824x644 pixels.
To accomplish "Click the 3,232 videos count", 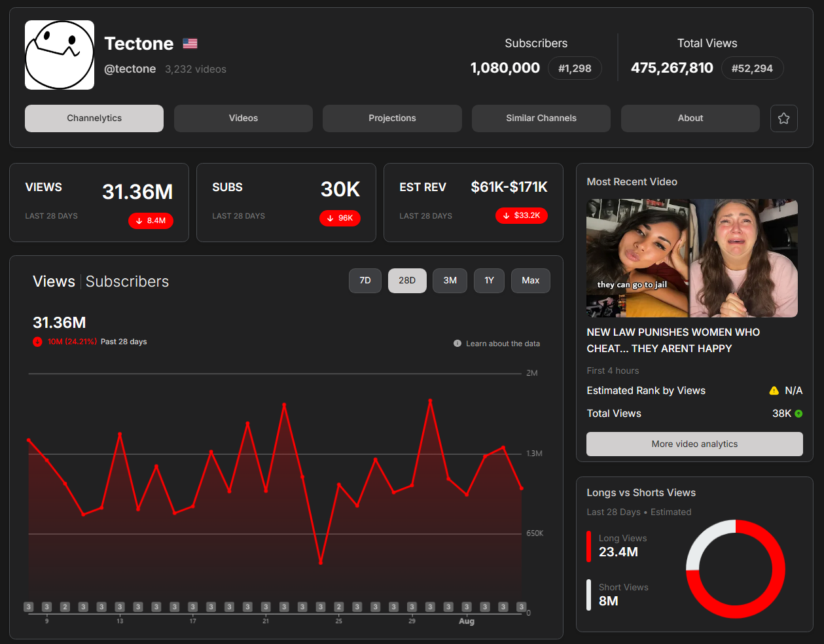I will 196,69.
